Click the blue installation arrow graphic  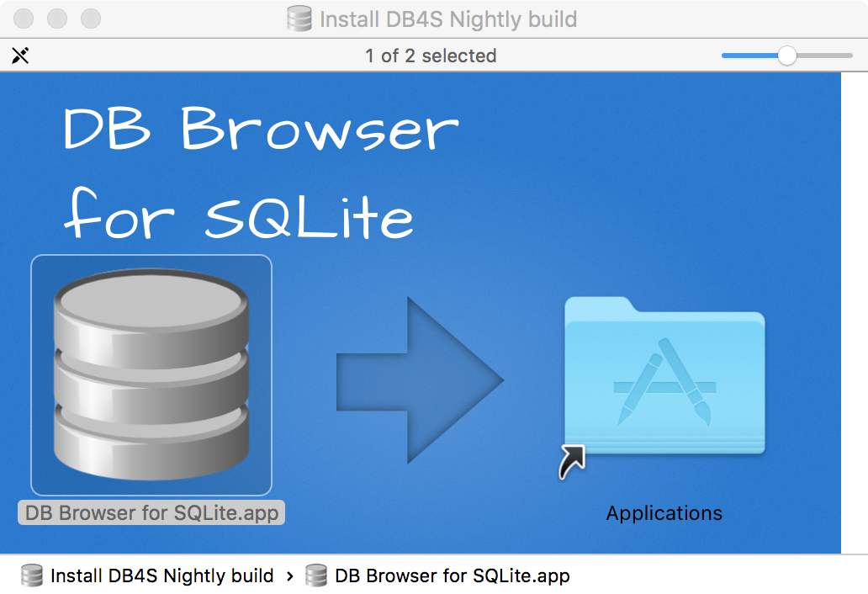pos(421,379)
